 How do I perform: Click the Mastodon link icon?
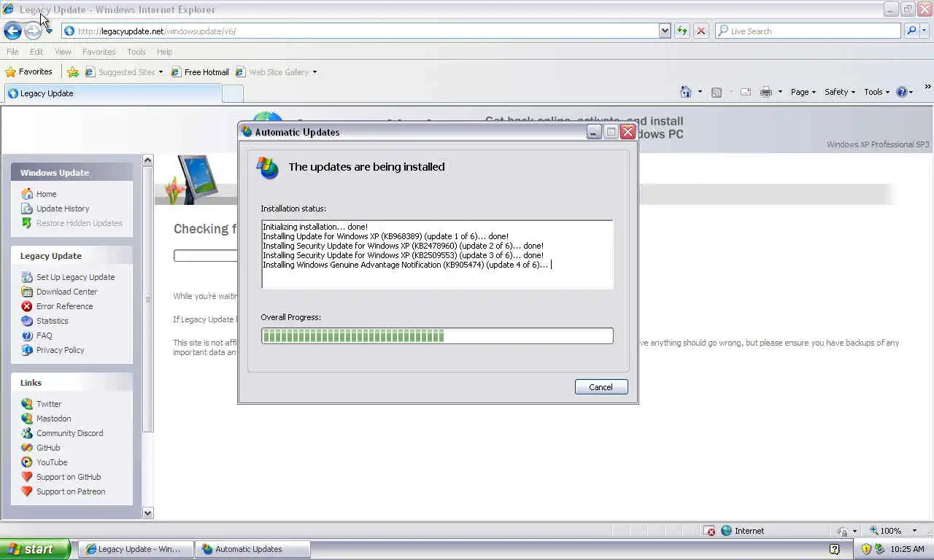(x=27, y=419)
